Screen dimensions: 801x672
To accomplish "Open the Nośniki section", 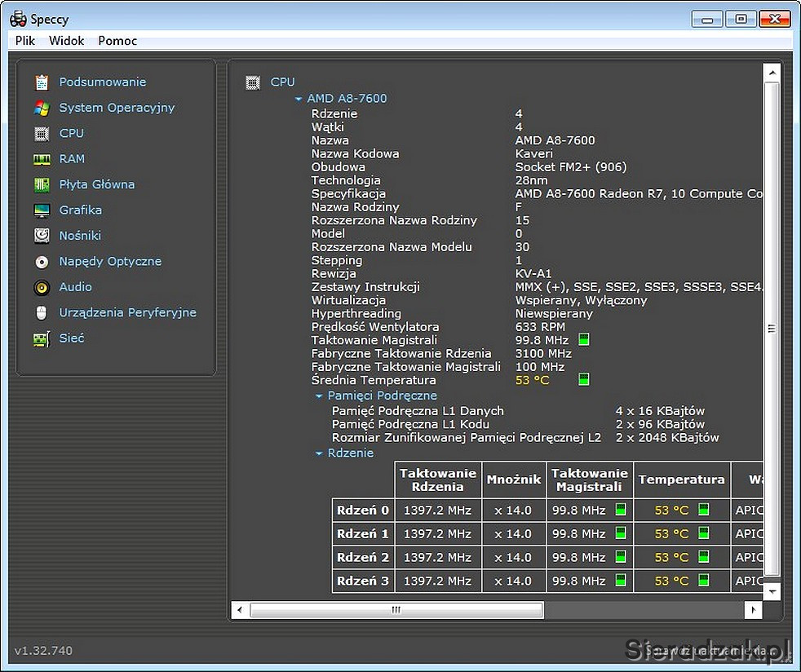I will (x=80, y=236).
